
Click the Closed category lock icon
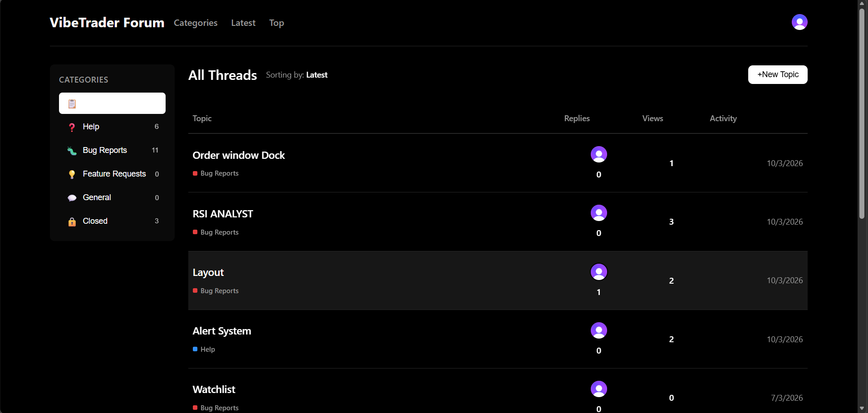point(72,221)
